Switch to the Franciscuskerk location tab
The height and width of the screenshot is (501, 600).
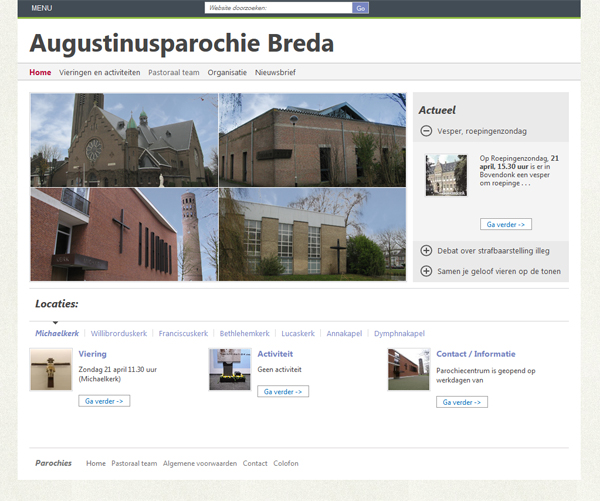183,333
